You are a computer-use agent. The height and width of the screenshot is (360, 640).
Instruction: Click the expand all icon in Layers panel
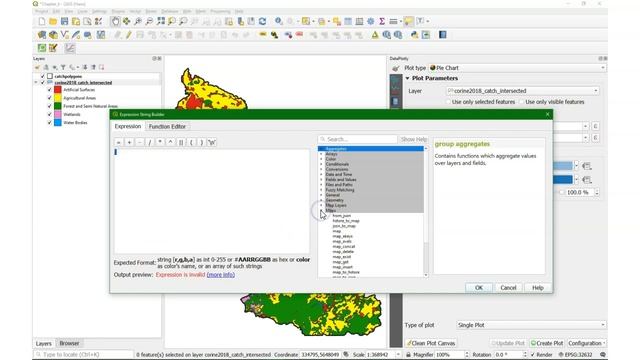(85, 67)
